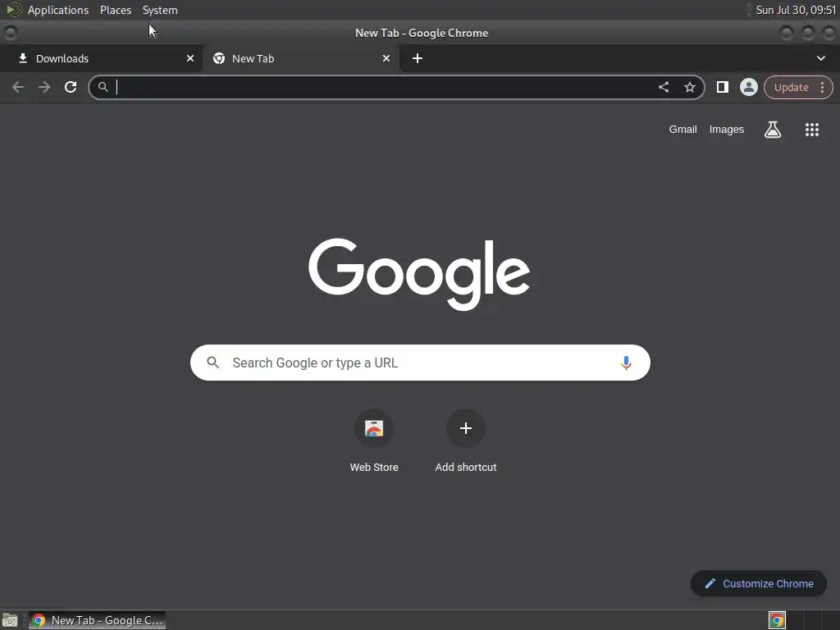This screenshot has width=840, height=630.
Task: Open Search Labs flask icon
Action: [x=772, y=129]
